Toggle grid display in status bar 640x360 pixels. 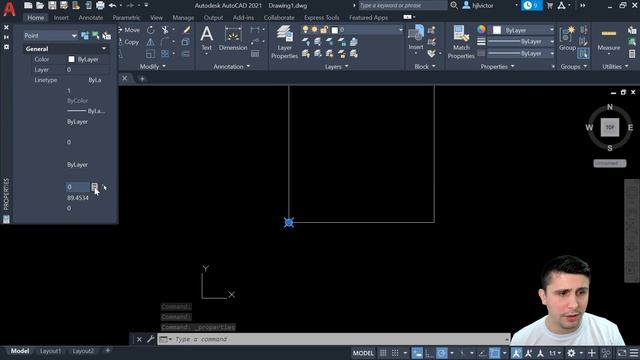click(383, 353)
